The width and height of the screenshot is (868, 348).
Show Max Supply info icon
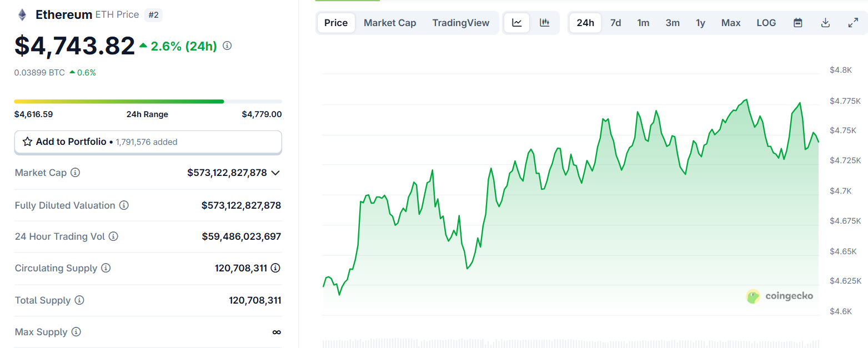coord(76,332)
